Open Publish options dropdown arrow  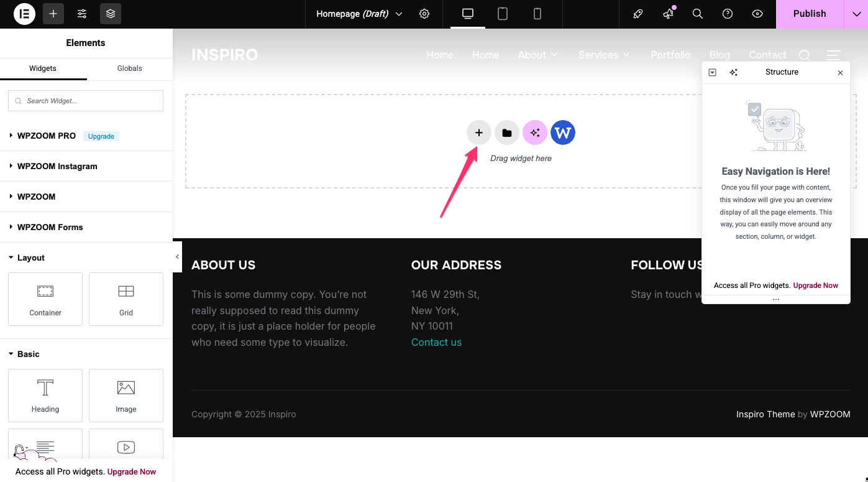856,14
